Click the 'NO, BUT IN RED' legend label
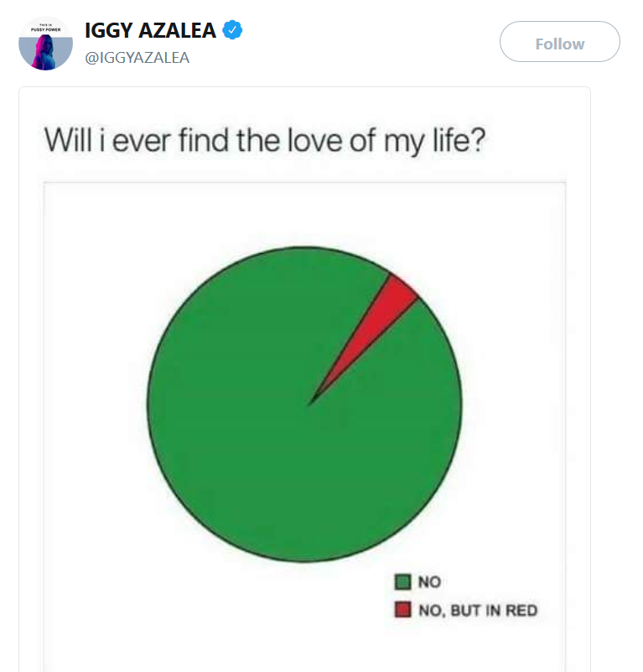The width and height of the screenshot is (643, 672). 478,610
